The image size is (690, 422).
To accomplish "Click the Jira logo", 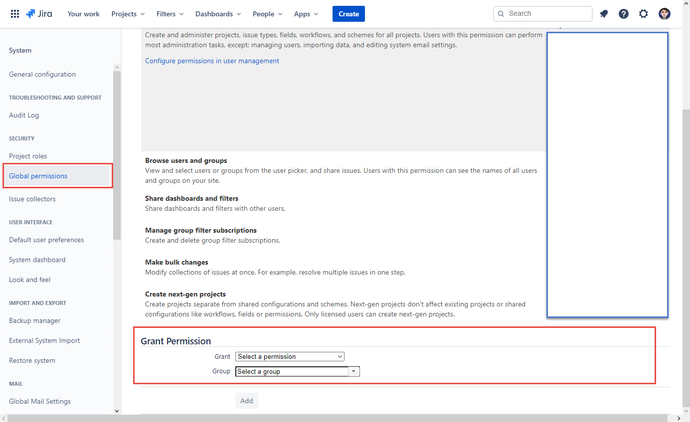I will (39, 14).
